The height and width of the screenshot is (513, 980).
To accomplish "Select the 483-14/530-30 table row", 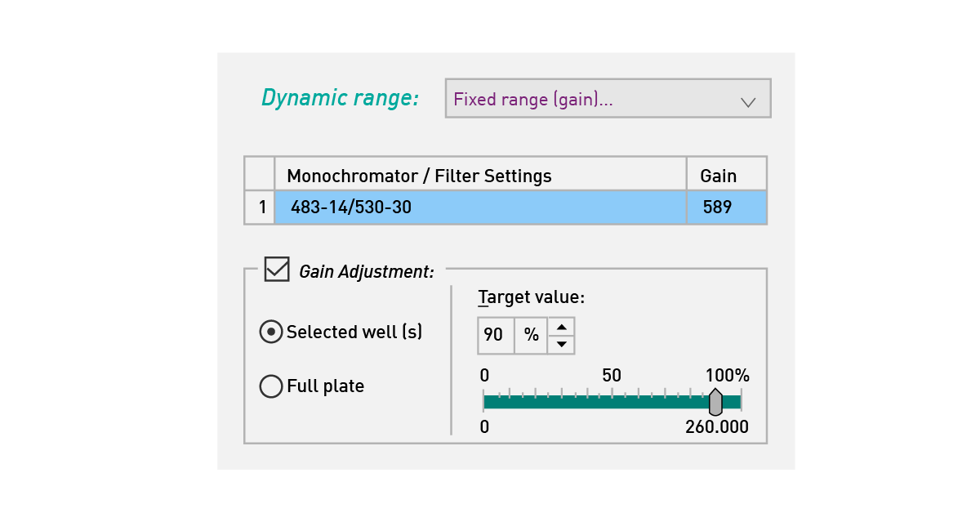I will (482, 207).
